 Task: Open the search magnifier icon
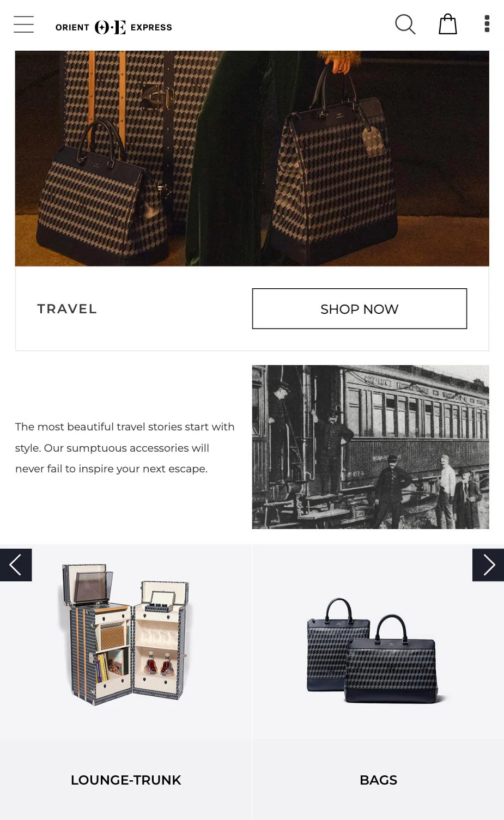coord(405,25)
